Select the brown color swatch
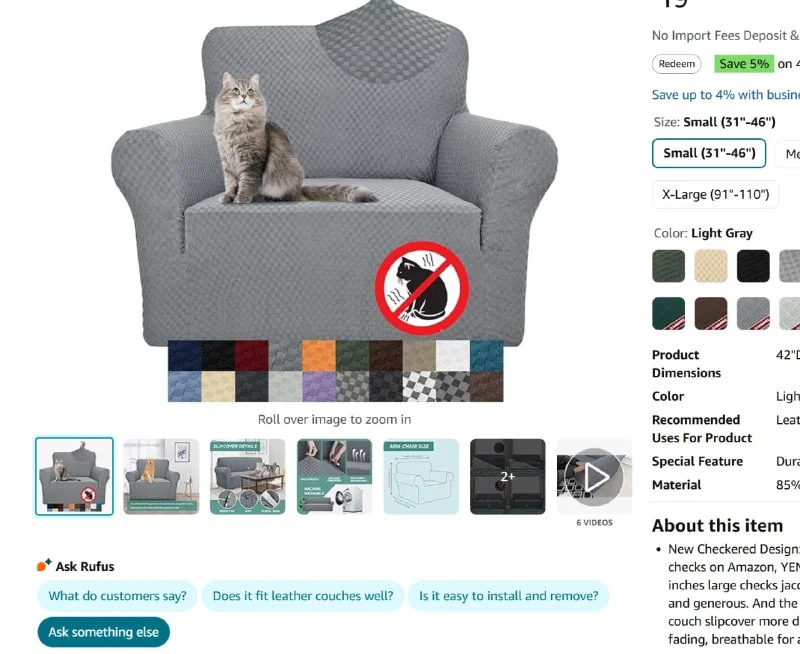The width and height of the screenshot is (800, 654). click(711, 313)
